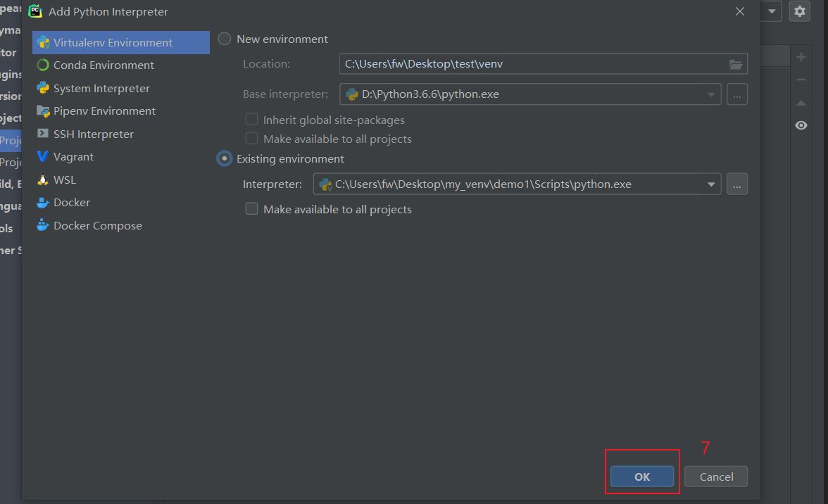Viewport: 828px width, 504px height.
Task: Confirm with the OK button
Action: pos(642,477)
